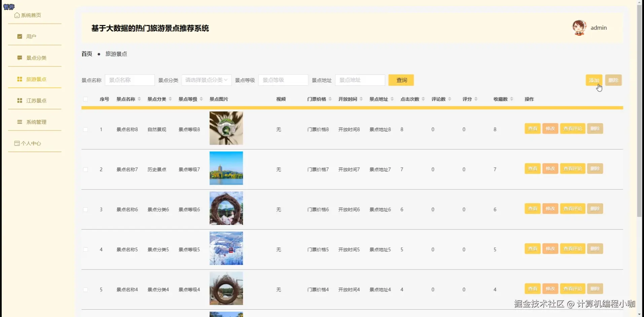This screenshot has width=644, height=317.
Task: Open 首页 from the breadcrumb
Action: [x=86, y=54]
